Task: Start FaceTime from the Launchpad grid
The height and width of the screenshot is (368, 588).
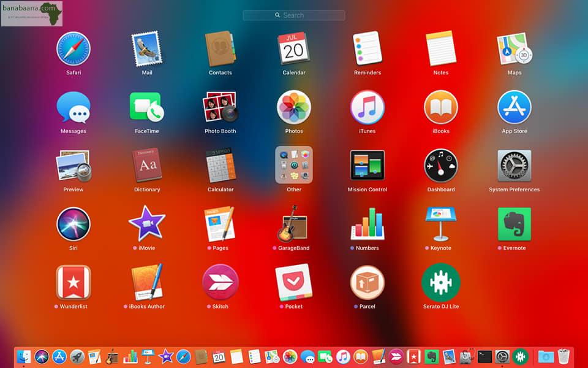Action: [x=146, y=107]
